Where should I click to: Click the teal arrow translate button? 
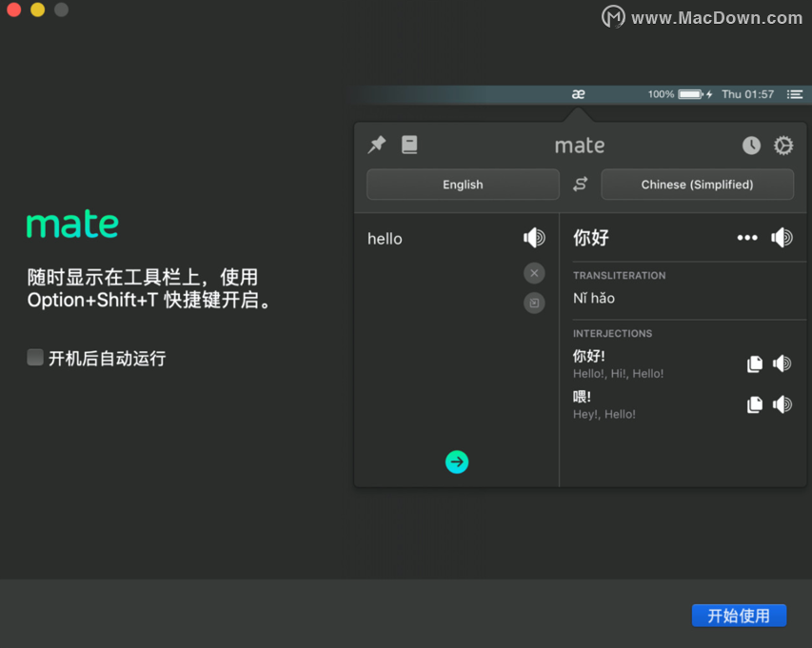[x=457, y=461]
